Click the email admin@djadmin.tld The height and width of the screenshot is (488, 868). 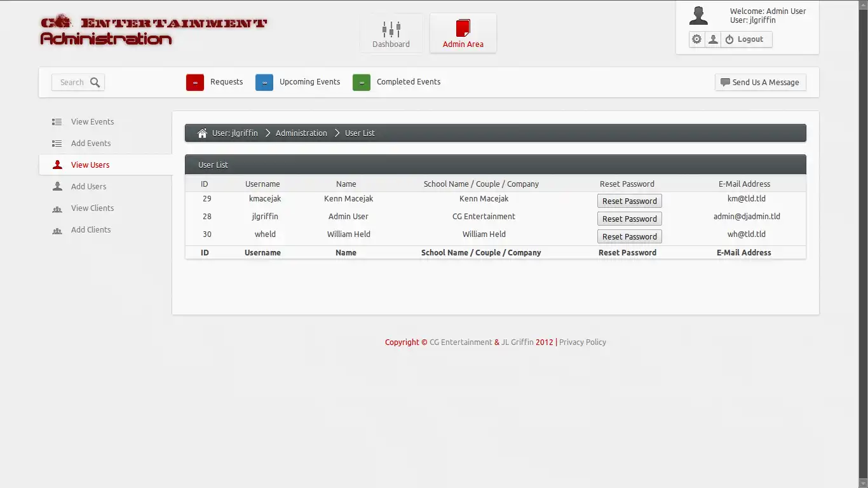tap(747, 217)
